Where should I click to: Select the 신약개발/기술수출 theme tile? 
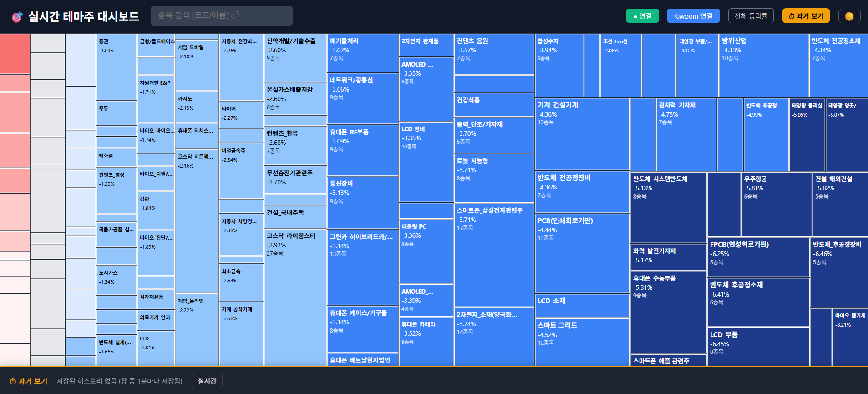(295, 58)
